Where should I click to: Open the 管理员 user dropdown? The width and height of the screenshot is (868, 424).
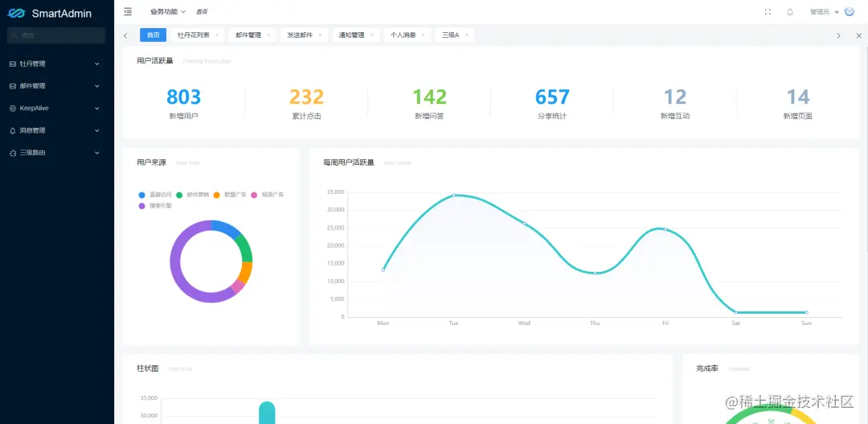825,12
